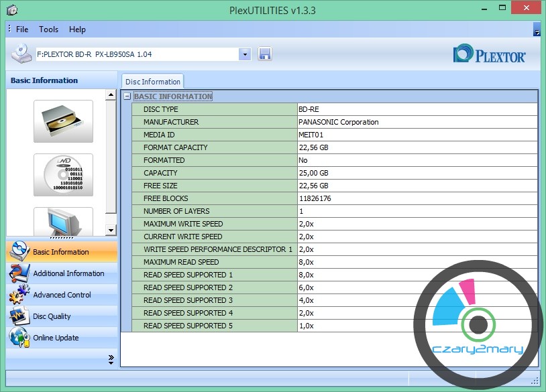Click the MEDIA ID value MEIT01
This screenshot has width=546, height=392.
pos(310,135)
